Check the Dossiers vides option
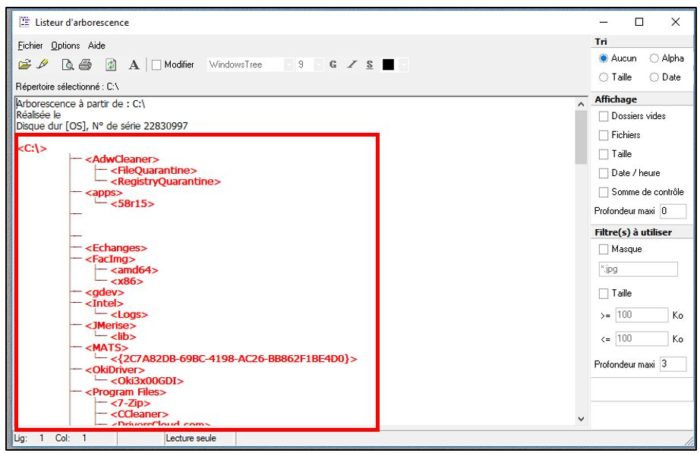The height and width of the screenshot is (453, 700). pos(603,117)
